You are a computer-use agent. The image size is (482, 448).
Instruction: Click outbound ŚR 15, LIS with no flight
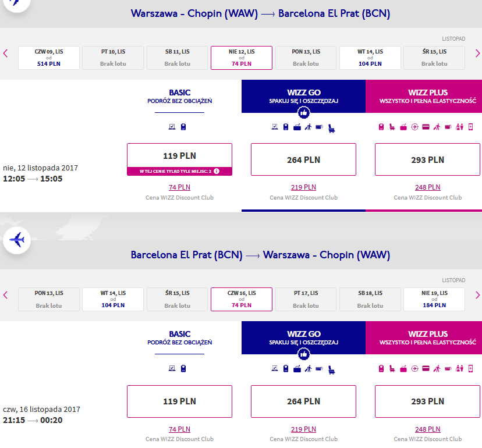pyautogui.click(x=434, y=58)
